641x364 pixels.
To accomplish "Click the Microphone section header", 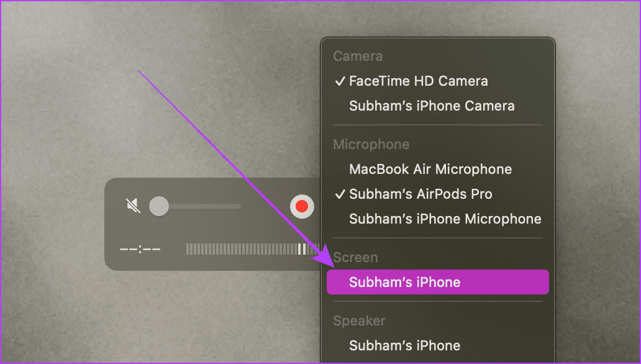I will coord(371,144).
